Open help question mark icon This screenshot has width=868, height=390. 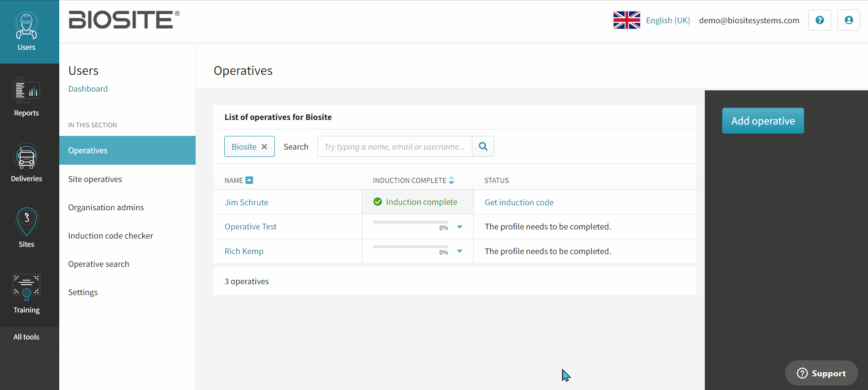[x=820, y=20]
